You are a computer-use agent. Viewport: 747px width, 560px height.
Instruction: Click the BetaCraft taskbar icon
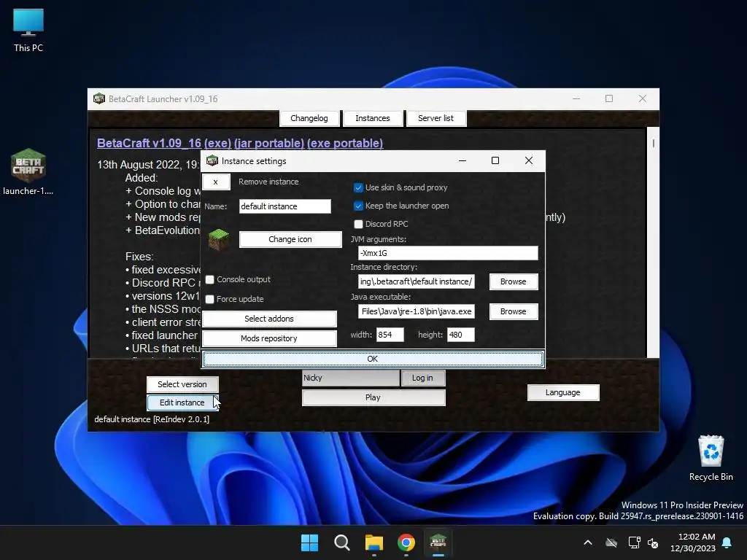[x=438, y=542]
